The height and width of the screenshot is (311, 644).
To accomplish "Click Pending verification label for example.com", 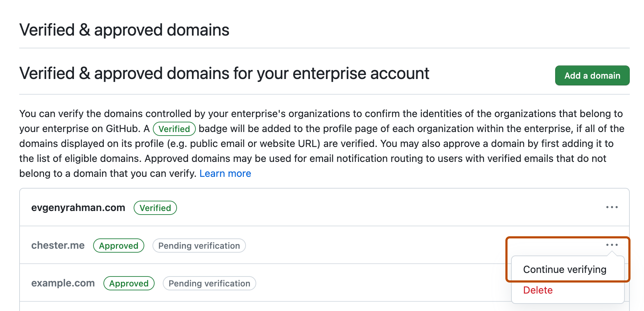I will coord(209,284).
